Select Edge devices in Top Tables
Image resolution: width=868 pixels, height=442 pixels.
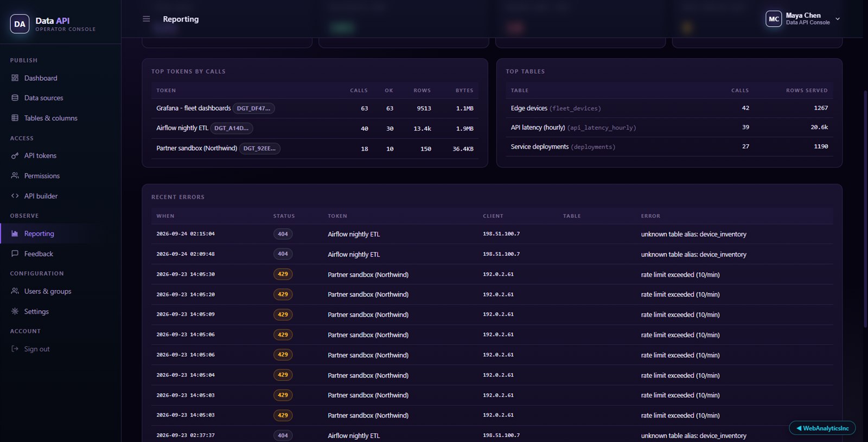click(669, 108)
